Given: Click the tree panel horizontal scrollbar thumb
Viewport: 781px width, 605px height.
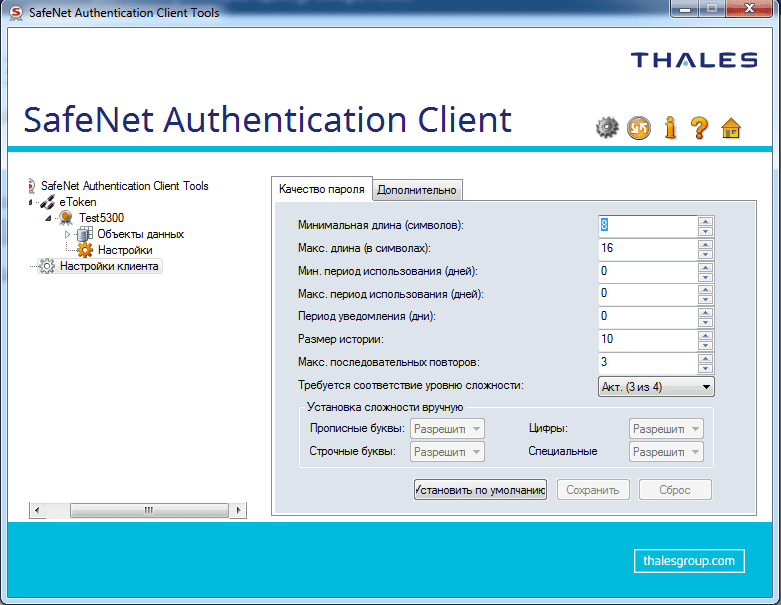Looking at the screenshot, I should [149, 510].
